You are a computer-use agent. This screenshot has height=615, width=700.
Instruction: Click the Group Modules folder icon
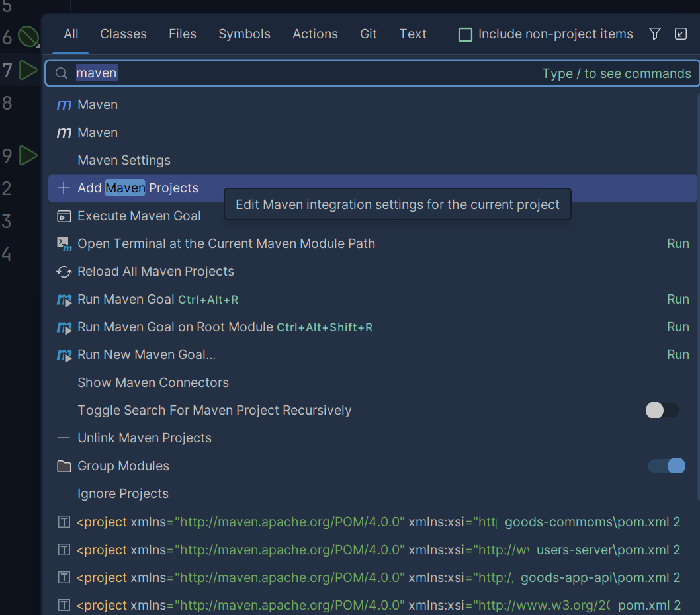pos(64,466)
